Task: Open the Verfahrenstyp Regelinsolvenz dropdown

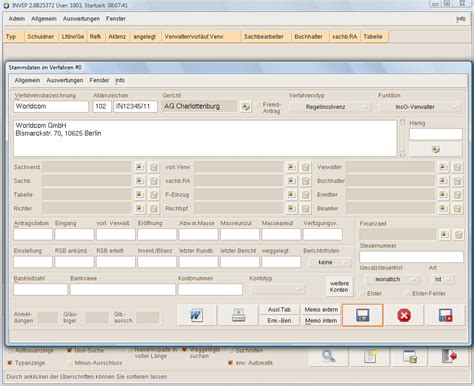Action: 330,107
